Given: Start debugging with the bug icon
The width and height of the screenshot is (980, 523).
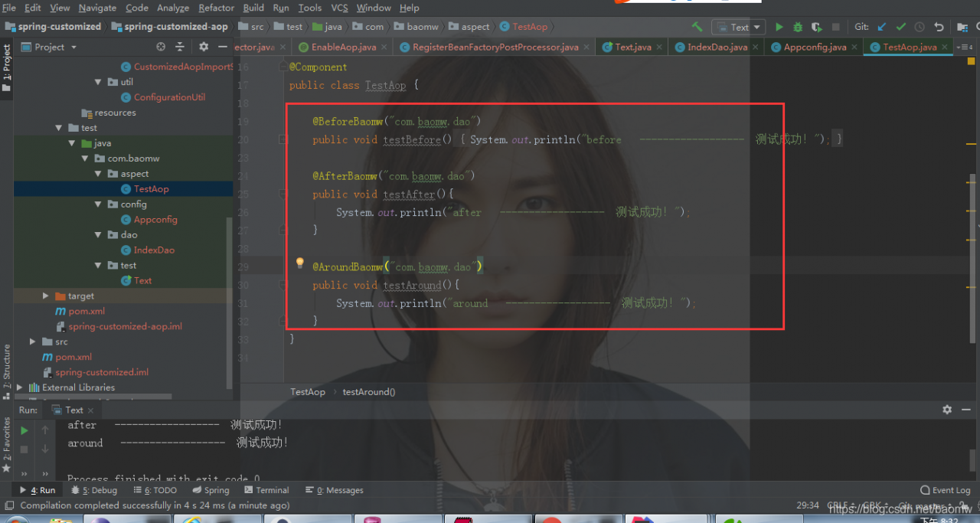Looking at the screenshot, I should 798,27.
